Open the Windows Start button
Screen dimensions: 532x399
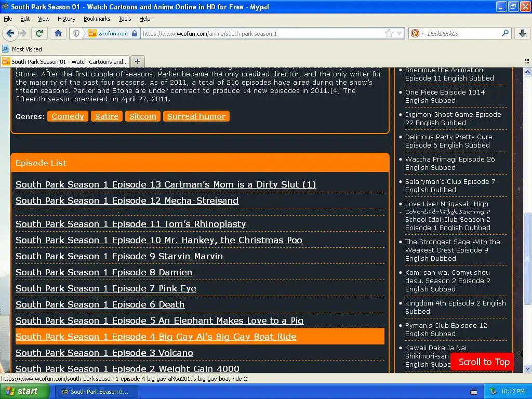[24, 392]
